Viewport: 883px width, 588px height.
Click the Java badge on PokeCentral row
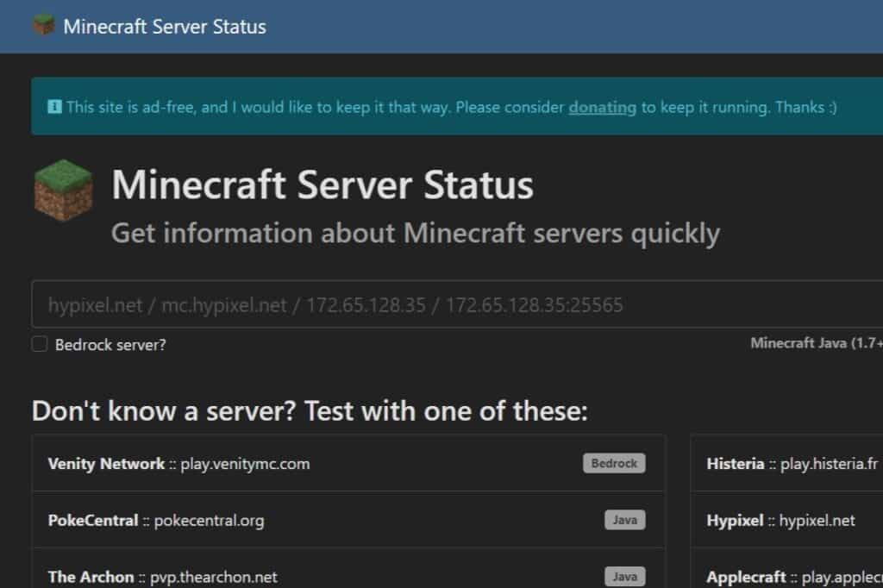[624, 519]
